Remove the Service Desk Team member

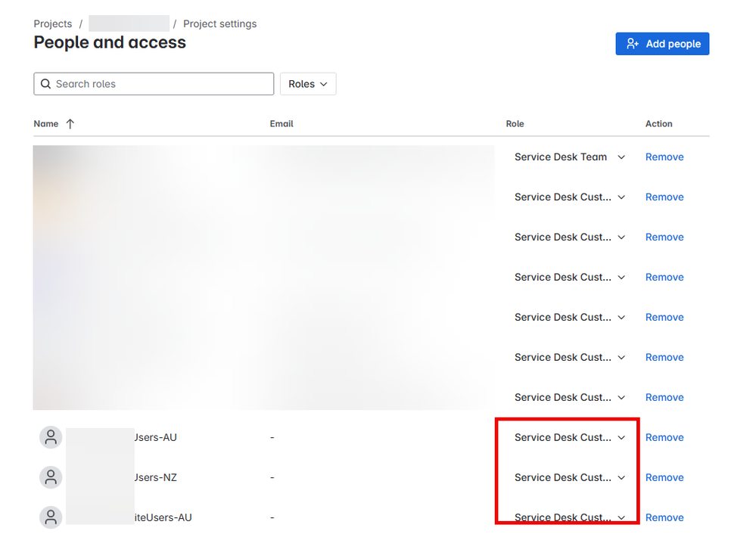[x=664, y=157]
